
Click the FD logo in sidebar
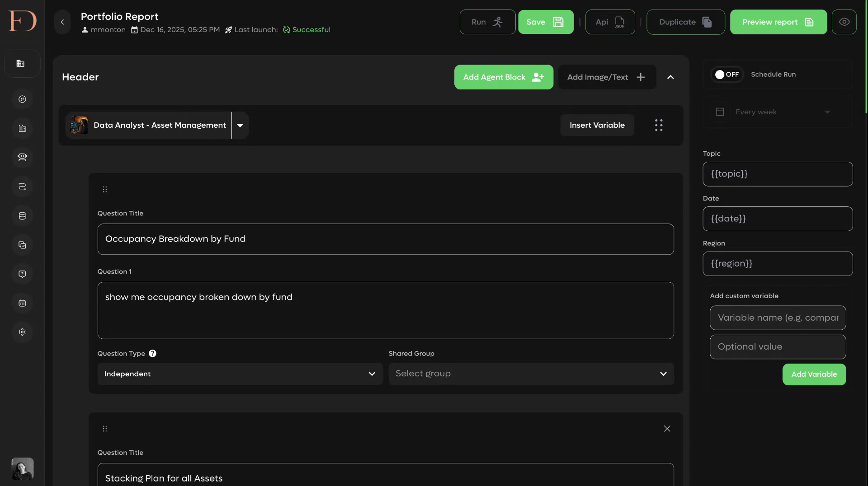[x=22, y=21]
